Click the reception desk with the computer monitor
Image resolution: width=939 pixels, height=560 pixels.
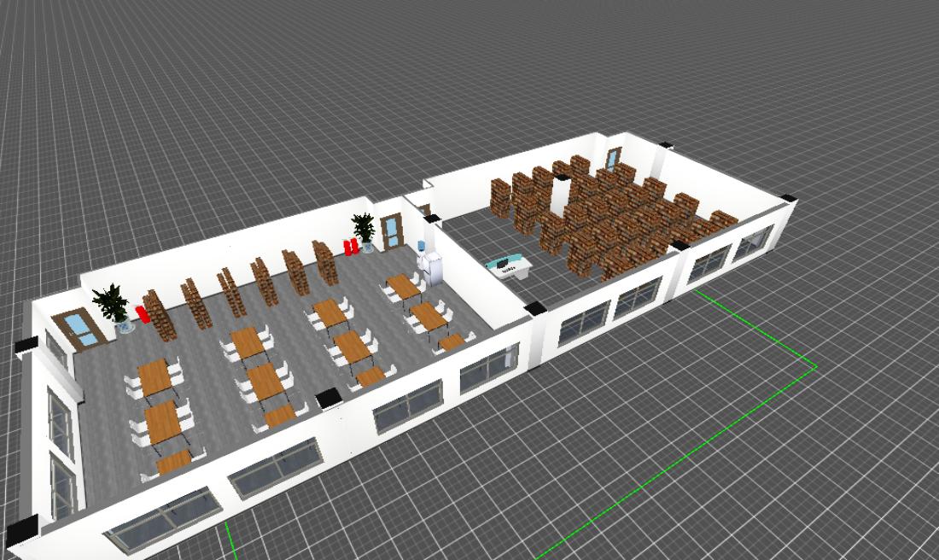tap(508, 267)
